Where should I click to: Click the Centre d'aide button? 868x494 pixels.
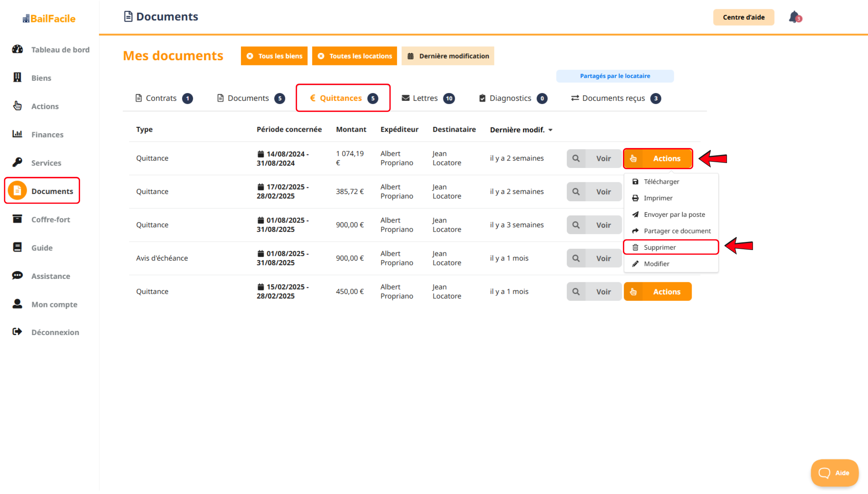pyautogui.click(x=743, y=17)
